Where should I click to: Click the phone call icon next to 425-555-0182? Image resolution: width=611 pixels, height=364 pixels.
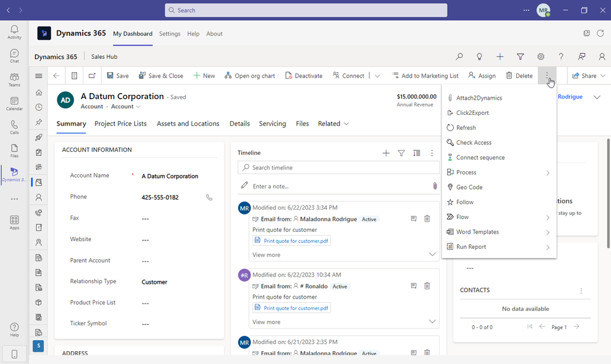coord(209,198)
